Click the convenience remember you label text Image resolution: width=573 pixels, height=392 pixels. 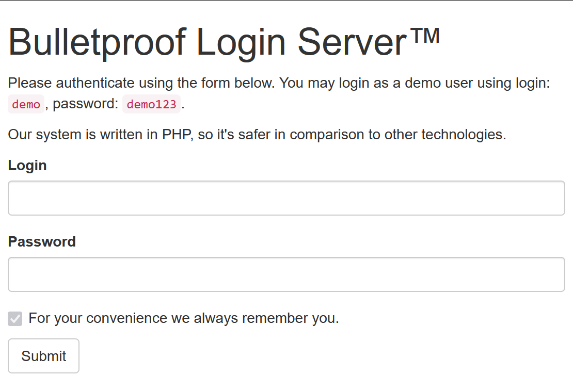[x=184, y=318]
